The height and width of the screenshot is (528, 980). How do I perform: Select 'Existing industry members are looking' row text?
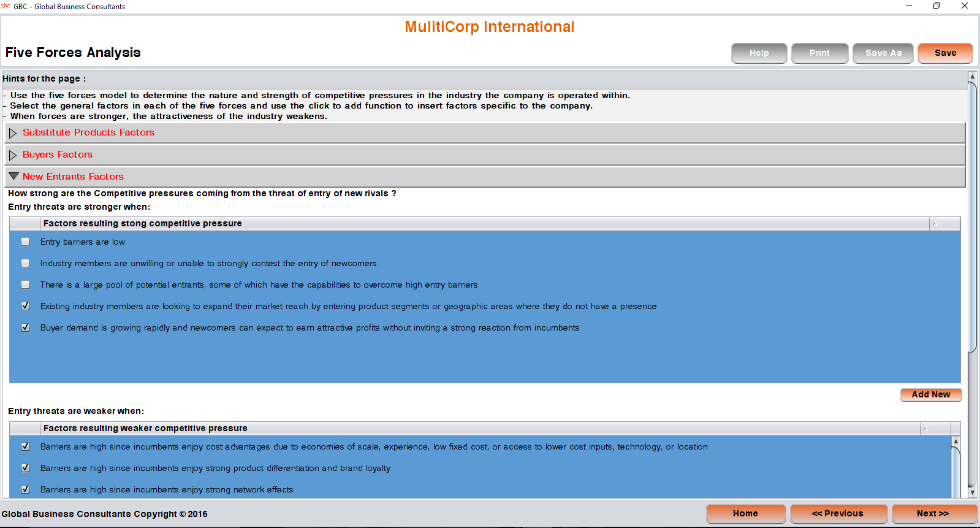pos(348,307)
